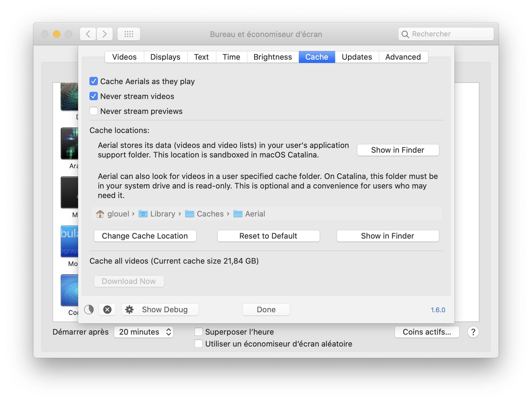Select the peacock feather screensaver thumbnail at top
The height and width of the screenshot is (402, 532).
[69, 96]
